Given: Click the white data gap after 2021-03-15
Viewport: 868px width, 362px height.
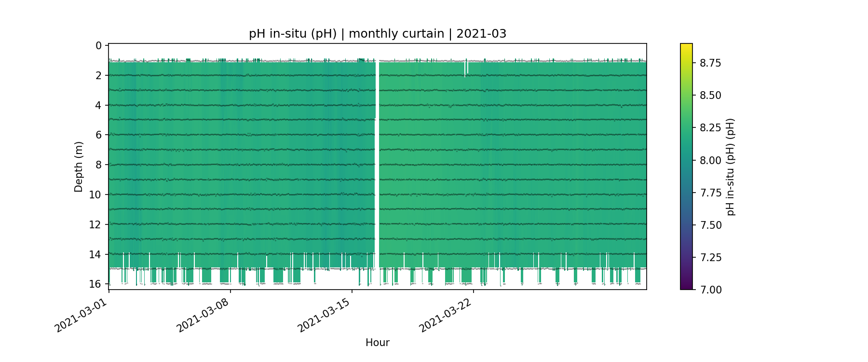Looking at the screenshot, I should pos(377,164).
